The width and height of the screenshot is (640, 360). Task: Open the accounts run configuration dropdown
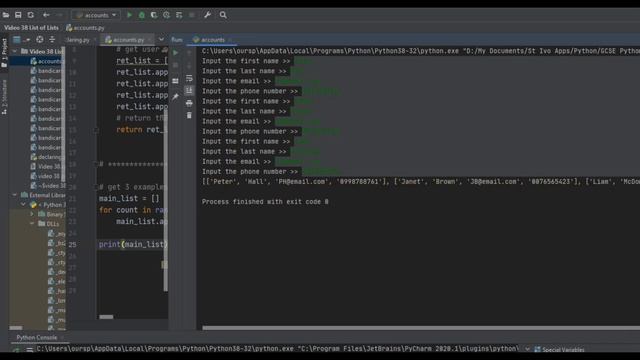96,15
